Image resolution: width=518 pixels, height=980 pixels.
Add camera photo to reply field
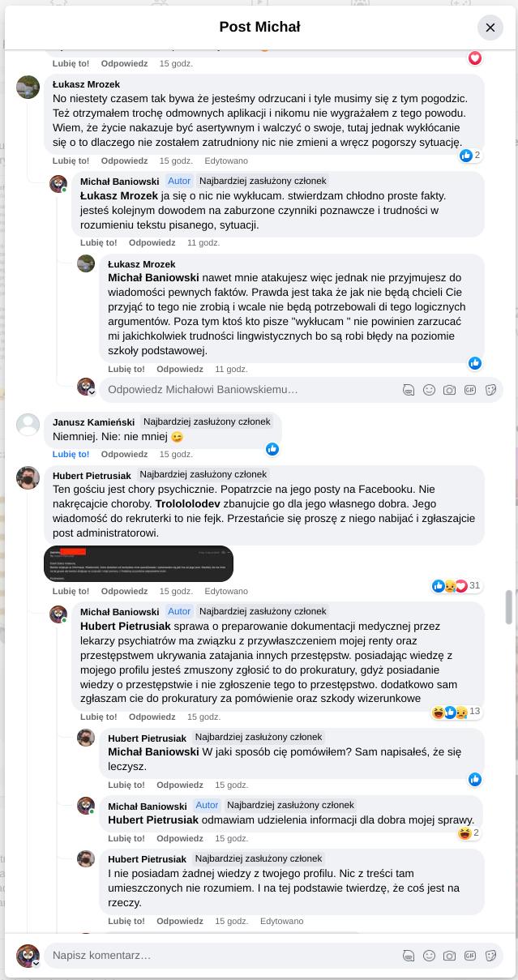450,390
